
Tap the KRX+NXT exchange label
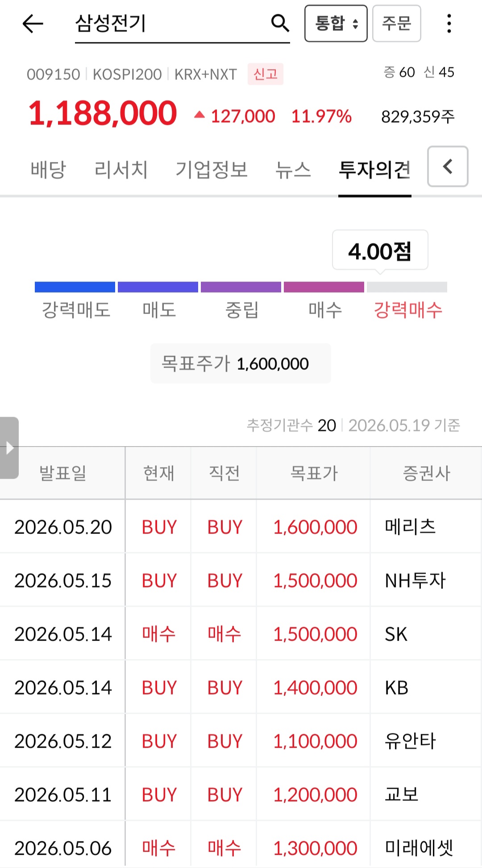point(206,74)
